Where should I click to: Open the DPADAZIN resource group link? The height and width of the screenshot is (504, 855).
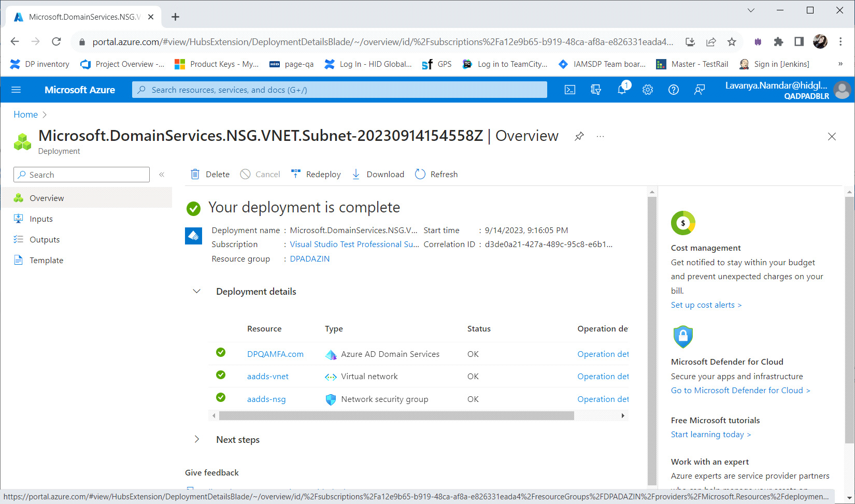pyautogui.click(x=309, y=259)
